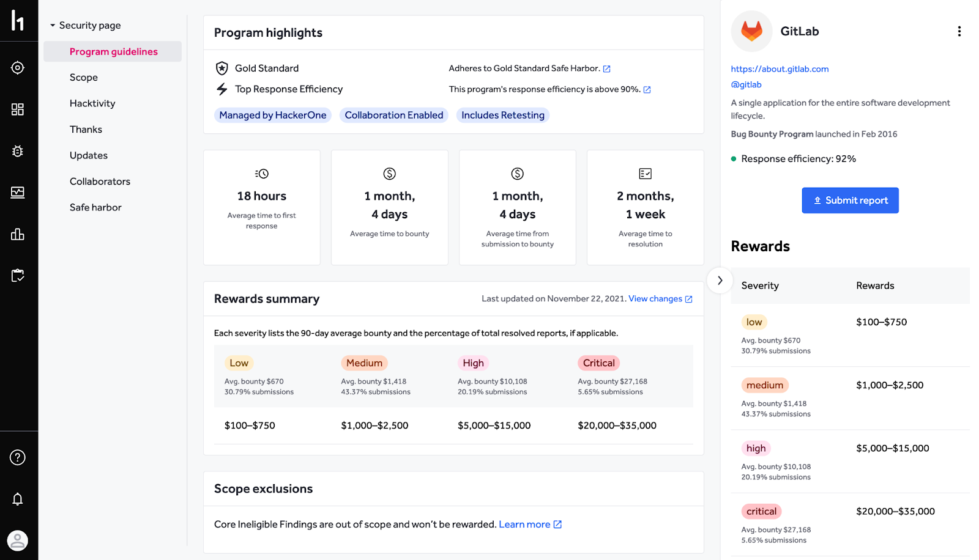This screenshot has height=560, width=979.
Task: Open the notifications bell icon
Action: click(18, 499)
